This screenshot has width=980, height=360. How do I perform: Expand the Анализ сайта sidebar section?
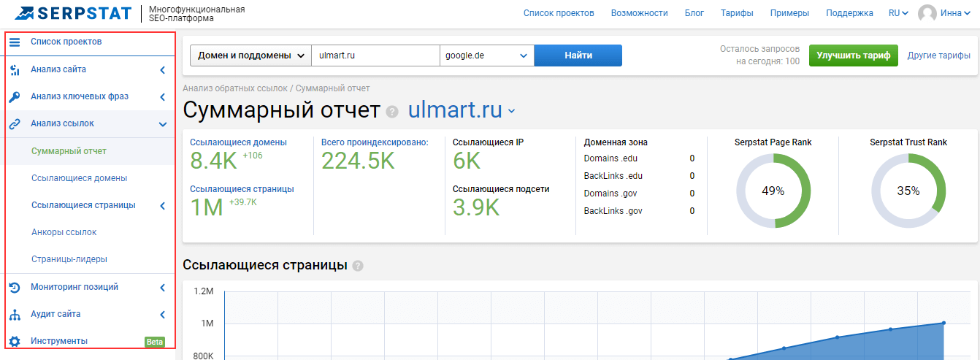coord(162,70)
